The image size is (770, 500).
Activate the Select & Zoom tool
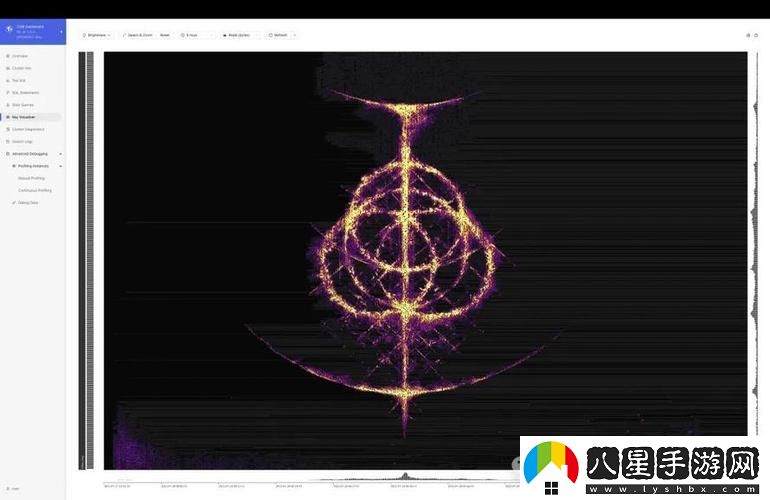[138, 35]
